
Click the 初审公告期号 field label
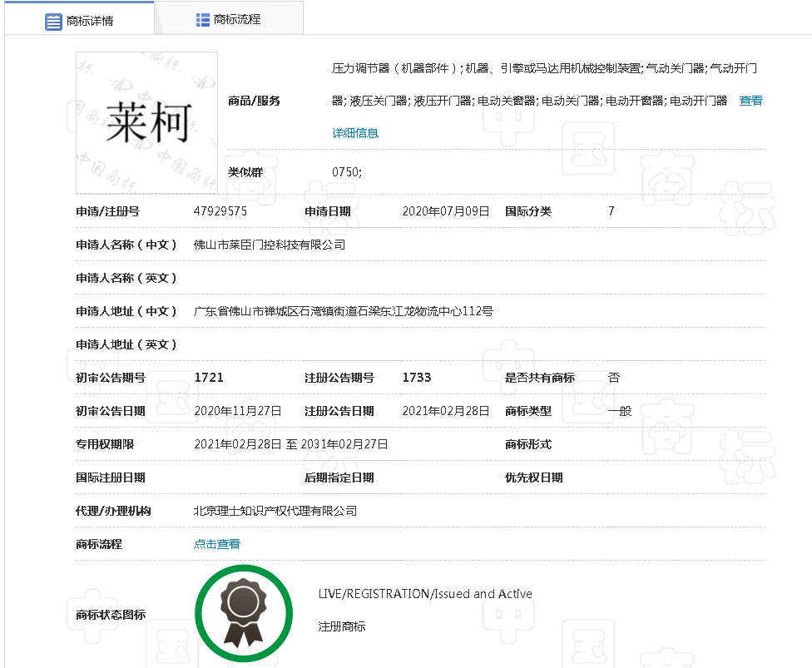tap(111, 378)
